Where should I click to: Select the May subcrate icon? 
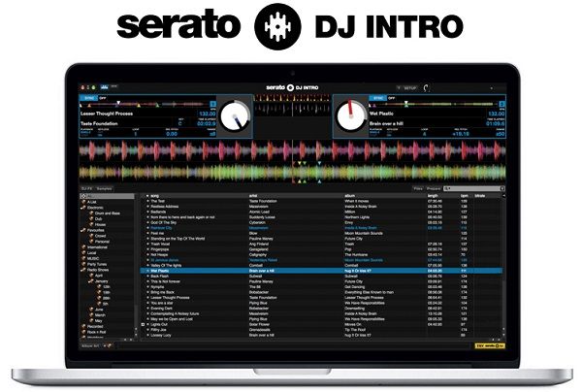pyautogui.click(x=91, y=321)
